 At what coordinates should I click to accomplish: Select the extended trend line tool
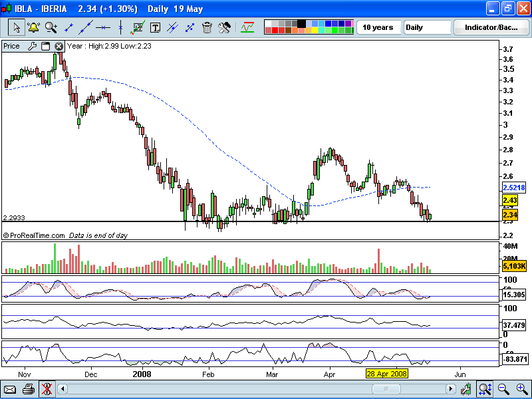point(86,27)
